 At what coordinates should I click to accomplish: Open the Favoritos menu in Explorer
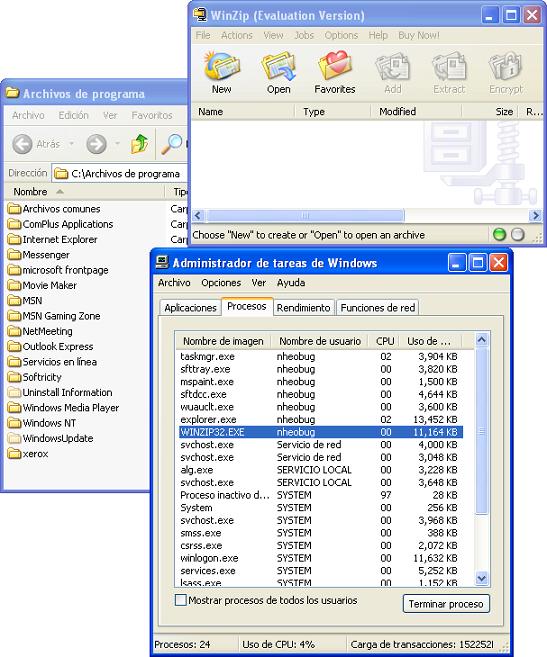[152, 115]
